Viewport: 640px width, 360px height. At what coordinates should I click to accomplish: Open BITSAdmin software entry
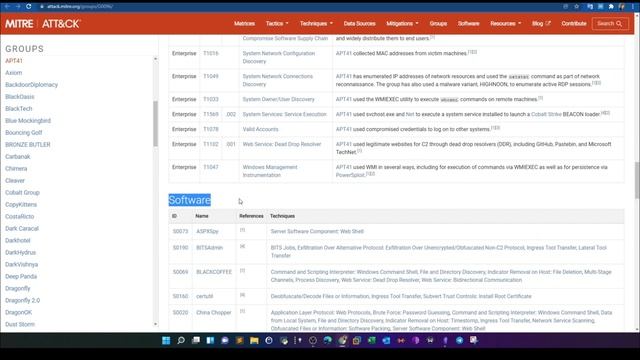pyautogui.click(x=209, y=248)
